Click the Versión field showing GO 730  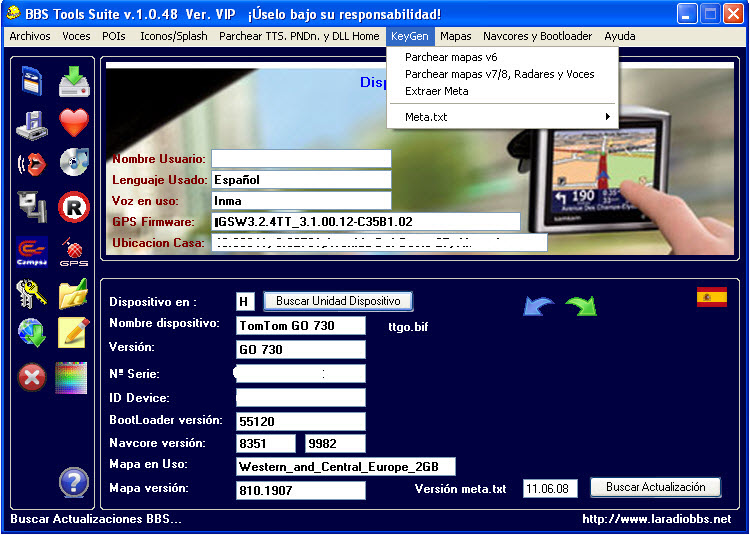point(301,349)
